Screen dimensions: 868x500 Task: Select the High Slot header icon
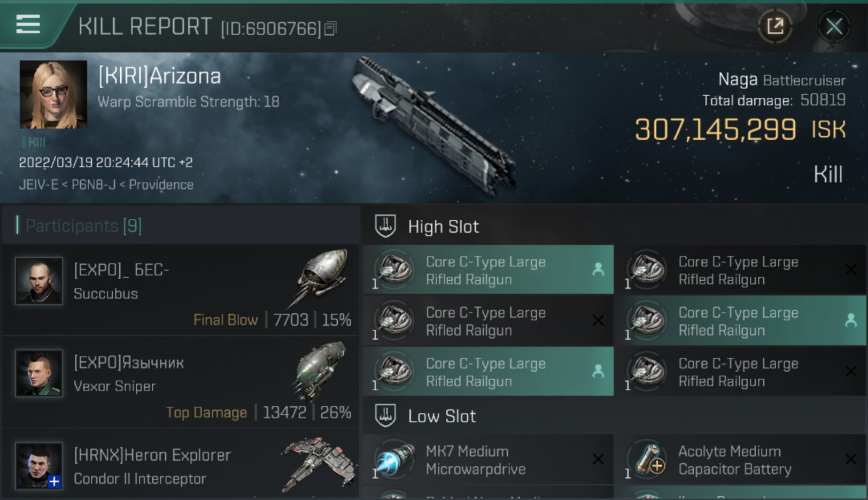coord(385,226)
